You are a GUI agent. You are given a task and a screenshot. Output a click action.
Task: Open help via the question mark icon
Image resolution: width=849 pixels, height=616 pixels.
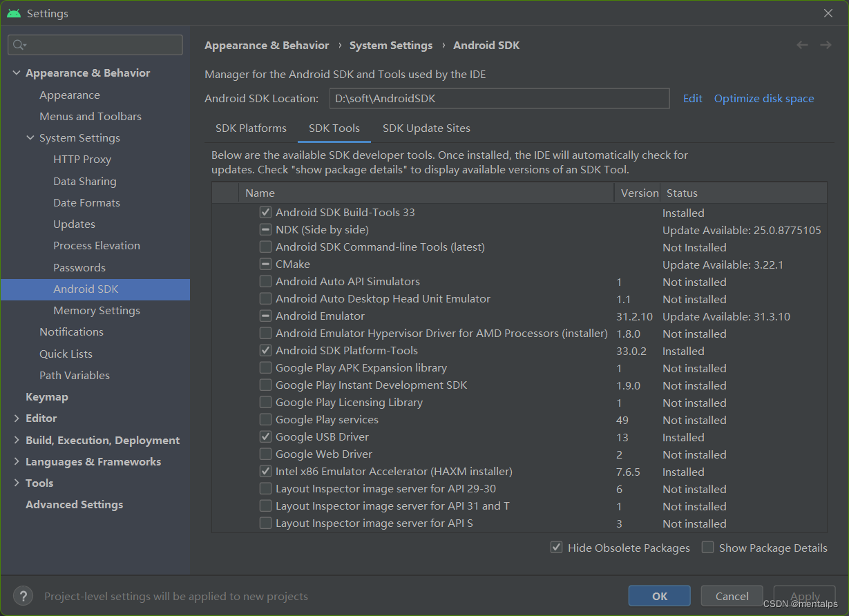(x=23, y=595)
